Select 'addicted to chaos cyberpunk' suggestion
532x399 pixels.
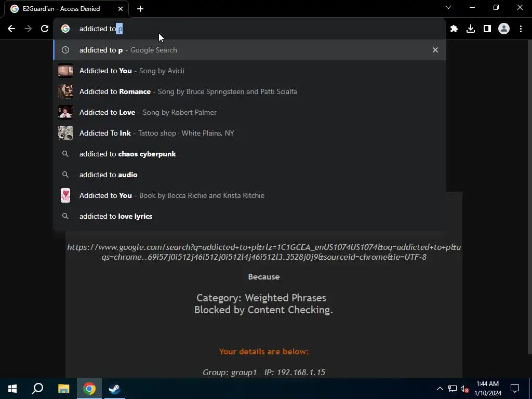[249, 154]
